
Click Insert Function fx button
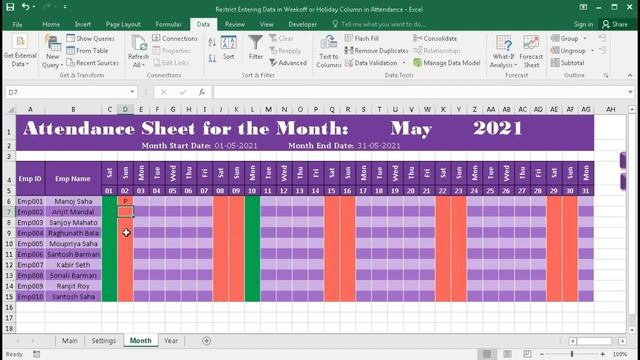pos(202,92)
